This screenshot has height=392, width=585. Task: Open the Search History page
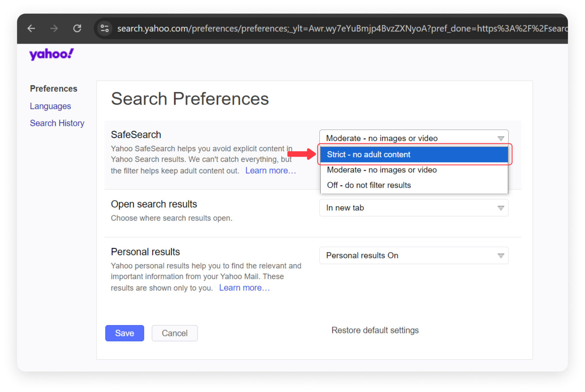[57, 123]
